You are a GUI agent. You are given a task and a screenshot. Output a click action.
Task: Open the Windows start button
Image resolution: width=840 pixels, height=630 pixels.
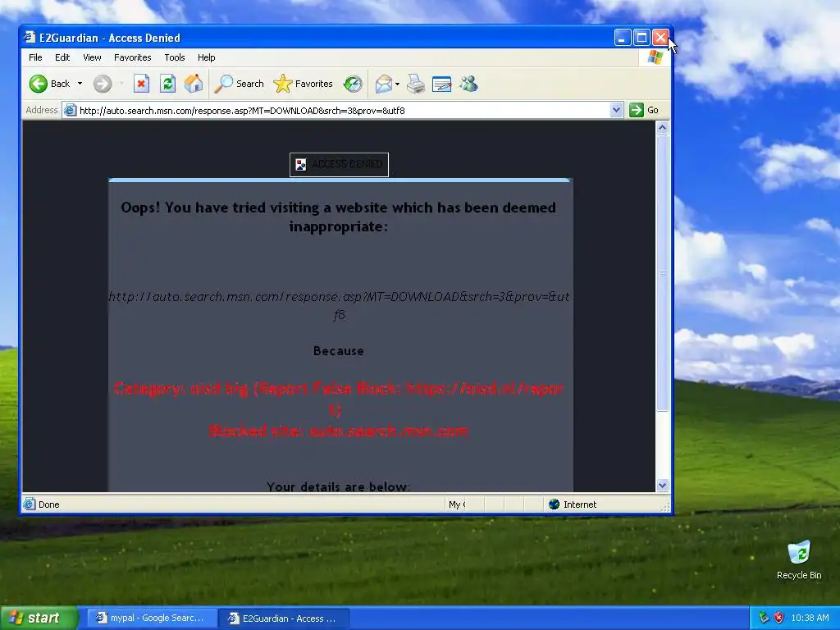click(x=39, y=619)
